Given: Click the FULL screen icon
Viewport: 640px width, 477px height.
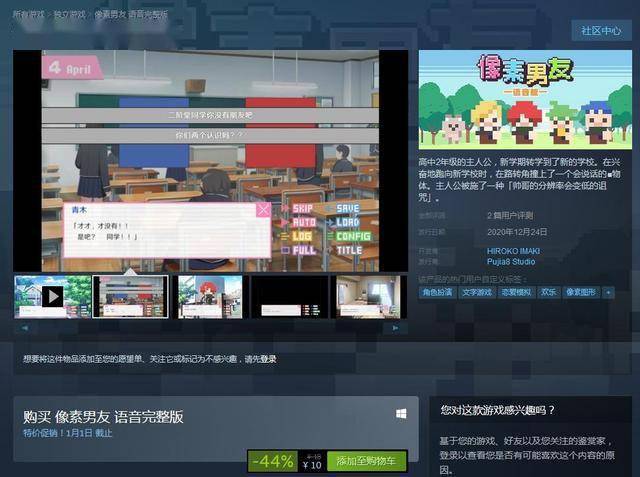Looking at the screenshot, I should click(298, 250).
